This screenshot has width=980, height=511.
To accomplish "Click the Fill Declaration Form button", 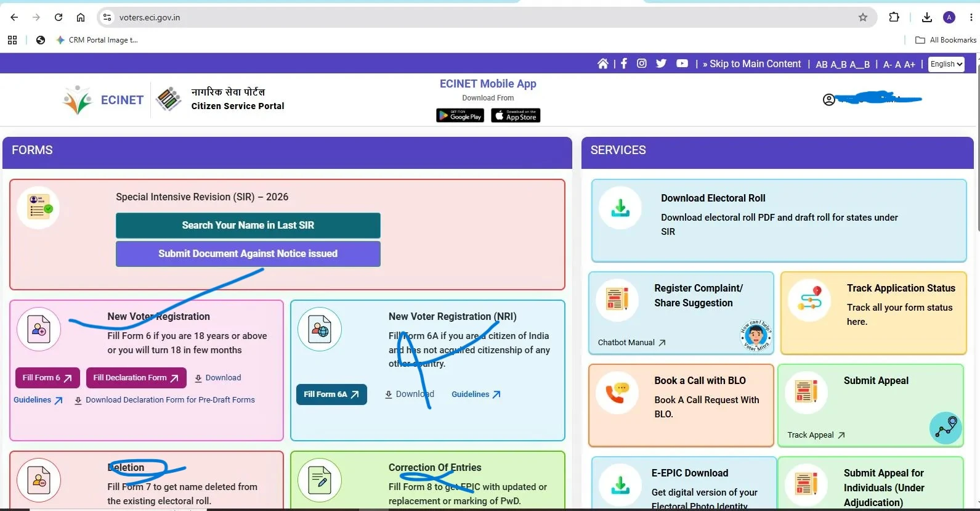I will point(136,378).
